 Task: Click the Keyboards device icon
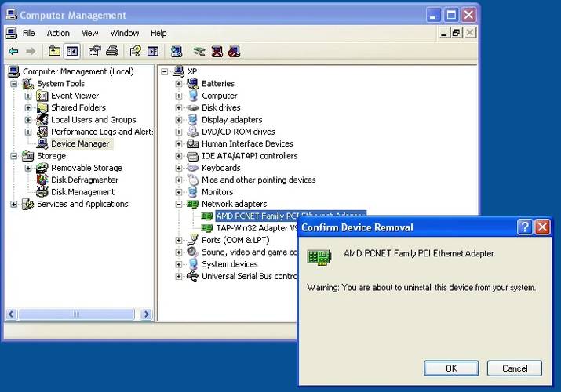[192, 168]
